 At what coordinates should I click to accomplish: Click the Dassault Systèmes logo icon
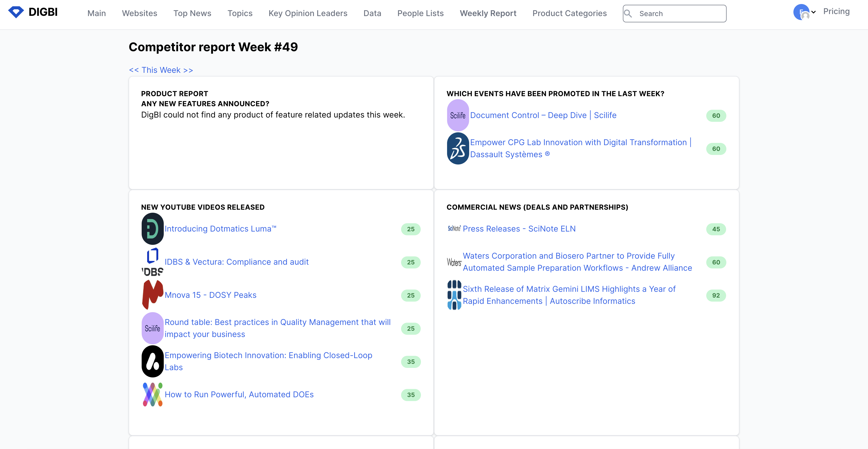[x=458, y=149]
